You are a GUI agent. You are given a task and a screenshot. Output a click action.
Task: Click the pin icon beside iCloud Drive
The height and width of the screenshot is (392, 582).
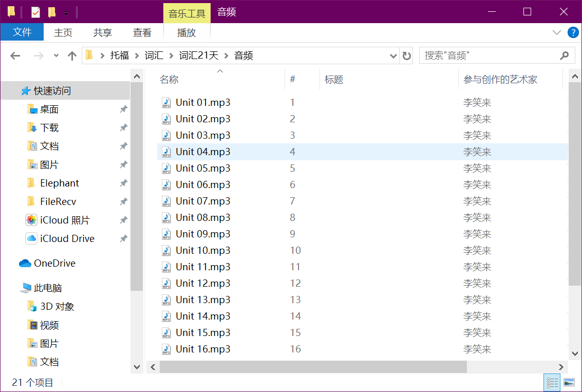click(123, 238)
